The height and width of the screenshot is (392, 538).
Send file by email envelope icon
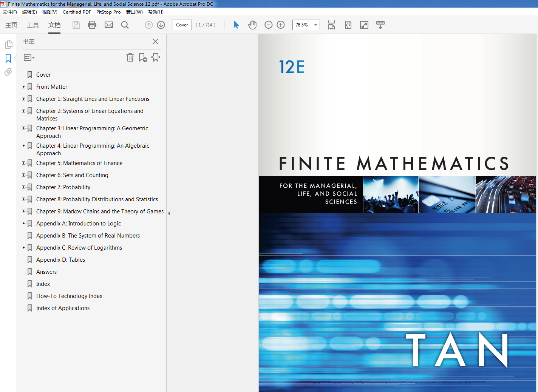tap(109, 25)
